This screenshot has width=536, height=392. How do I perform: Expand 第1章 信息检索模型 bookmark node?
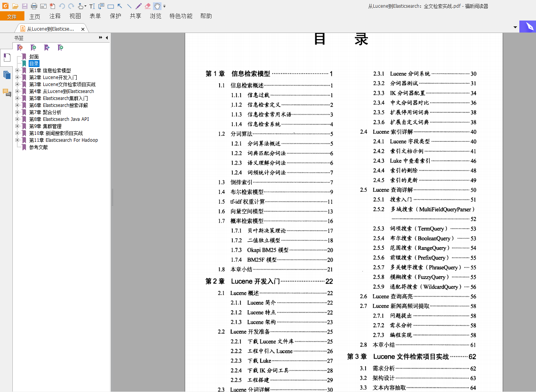[x=17, y=70]
